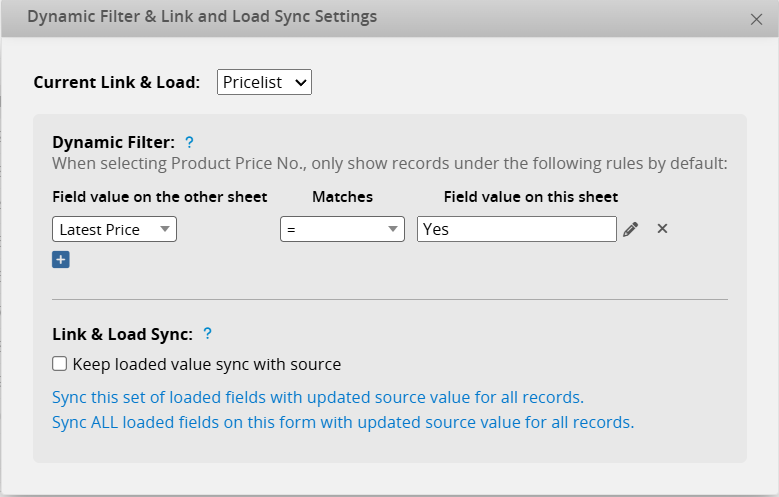Expand the Latest Price field dropdown
The height and width of the screenshot is (497, 779).
click(114, 229)
